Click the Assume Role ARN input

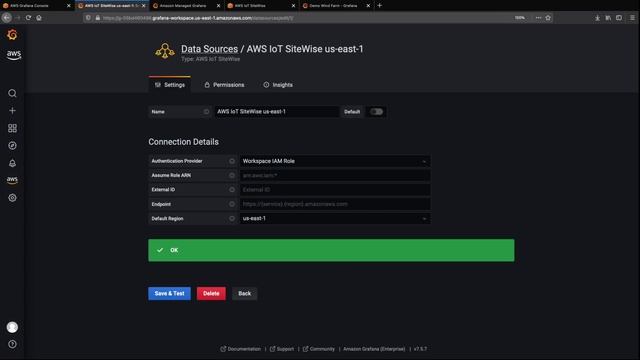coord(335,175)
